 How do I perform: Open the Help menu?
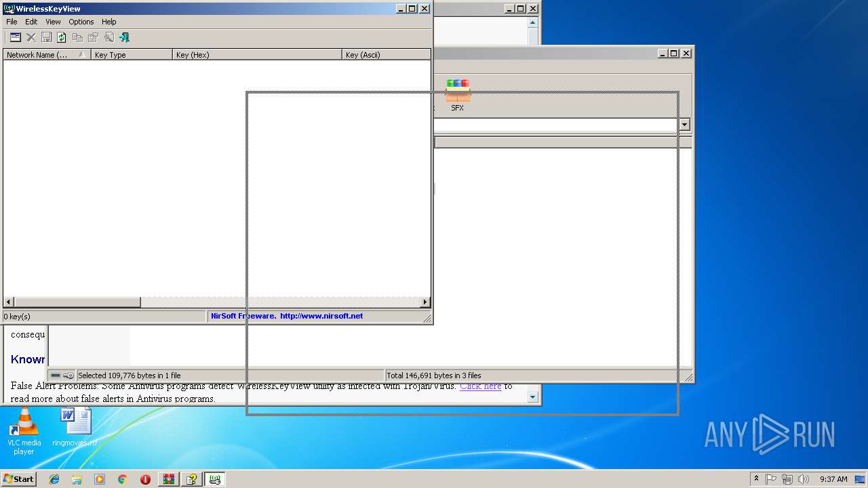coord(109,22)
